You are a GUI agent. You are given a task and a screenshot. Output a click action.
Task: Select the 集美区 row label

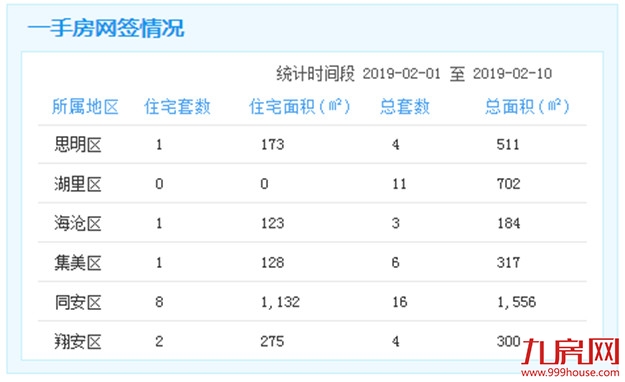[x=78, y=263]
